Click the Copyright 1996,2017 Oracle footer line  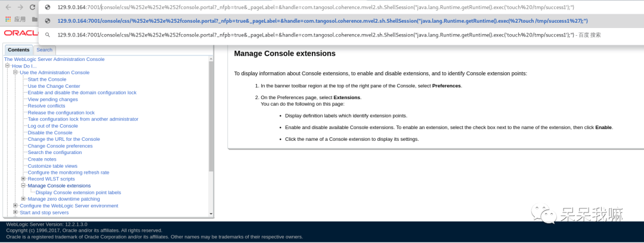coord(84,230)
